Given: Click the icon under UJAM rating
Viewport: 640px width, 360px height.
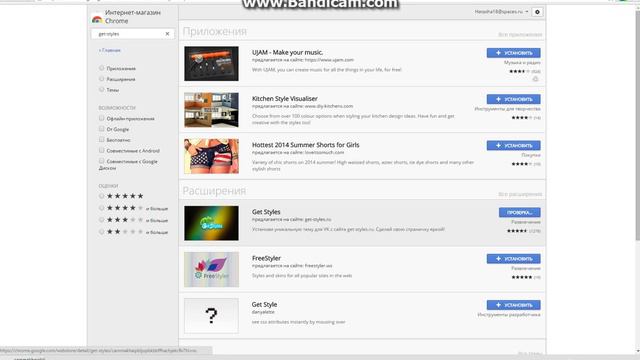Looking at the screenshot, I should (x=536, y=79).
